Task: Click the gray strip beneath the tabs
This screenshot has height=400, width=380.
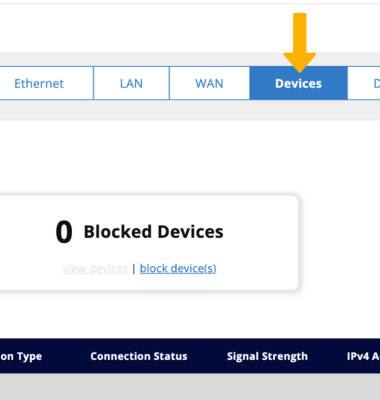Action: pos(190,110)
